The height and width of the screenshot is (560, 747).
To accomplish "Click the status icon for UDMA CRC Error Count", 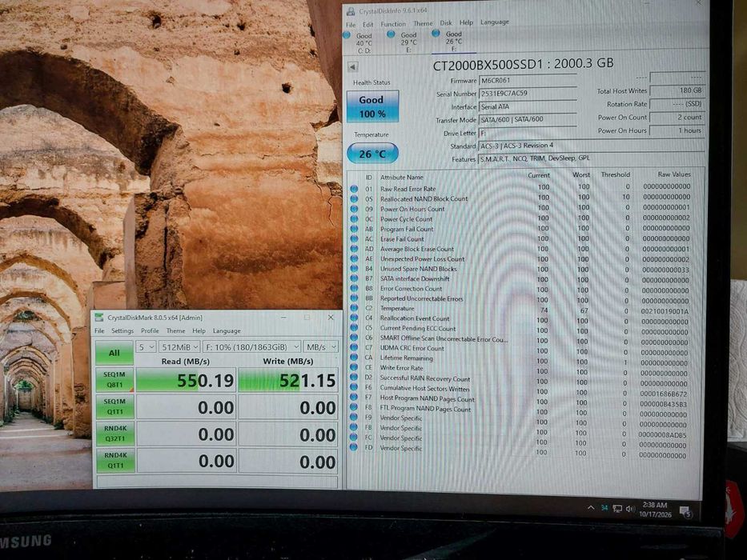I will tap(354, 348).
